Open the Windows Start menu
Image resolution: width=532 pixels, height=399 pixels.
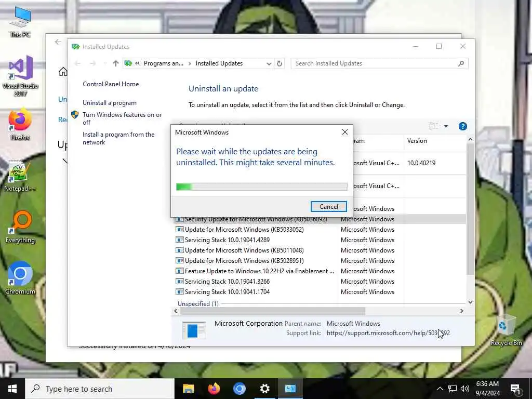[x=12, y=389]
